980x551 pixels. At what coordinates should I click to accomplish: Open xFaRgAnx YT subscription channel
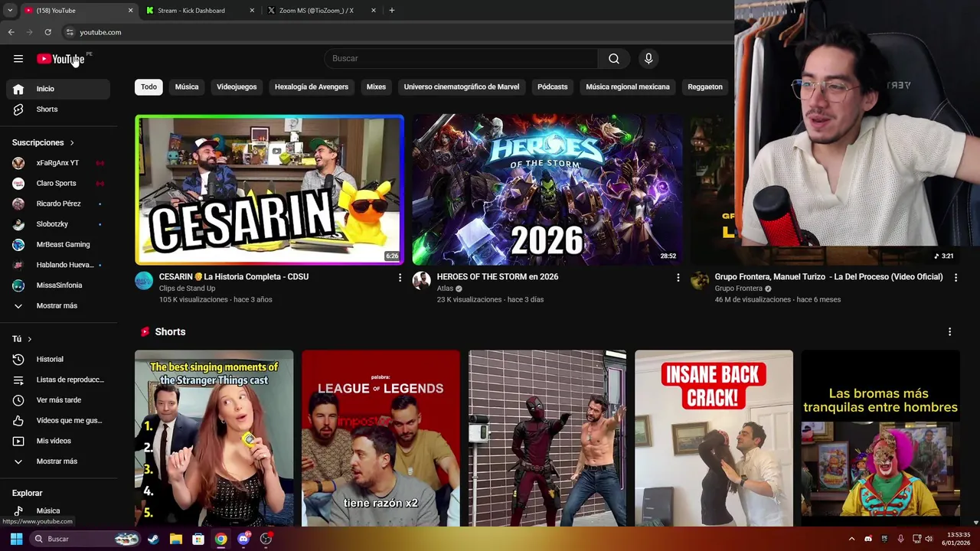pyautogui.click(x=59, y=163)
